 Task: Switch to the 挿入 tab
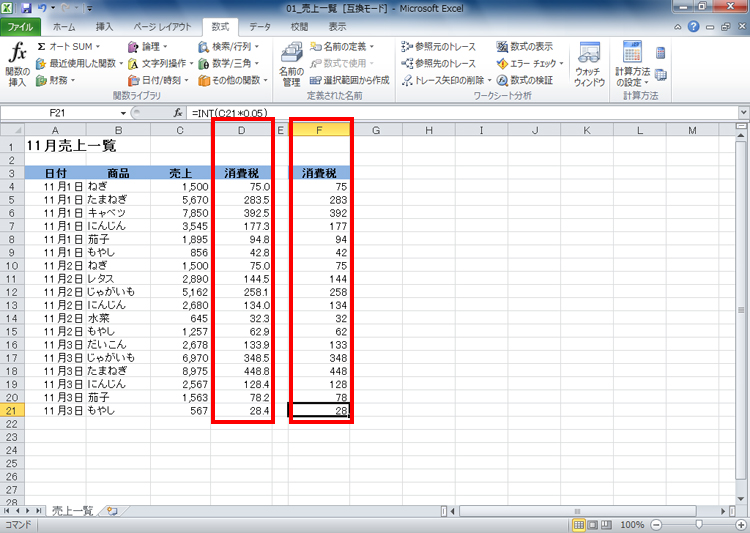(x=104, y=27)
